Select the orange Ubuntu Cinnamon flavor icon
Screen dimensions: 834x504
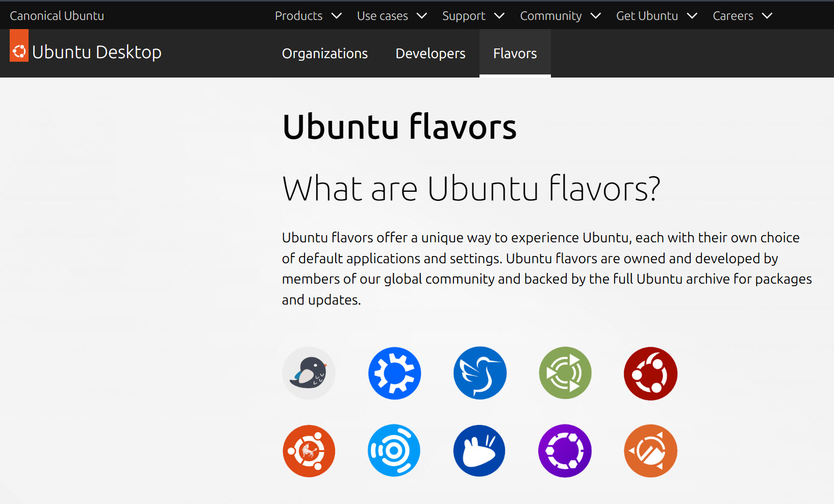point(650,451)
